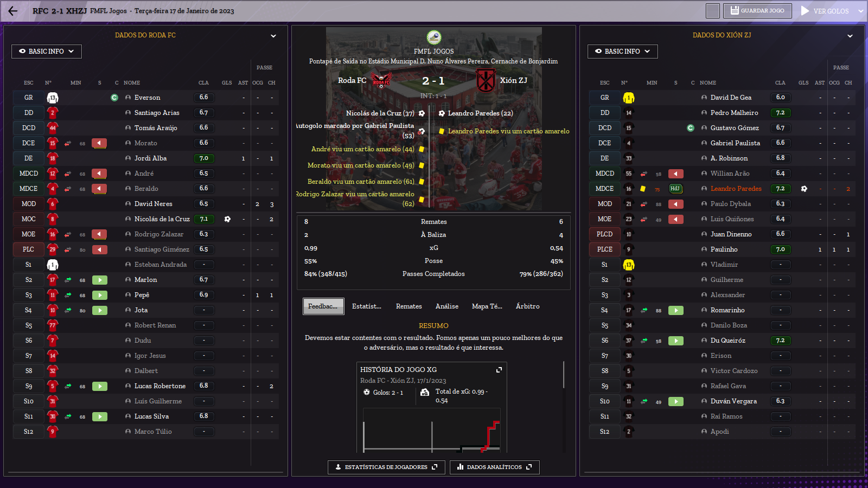Go back using the top-left arrow
This screenshot has width=868, height=488.
point(13,11)
